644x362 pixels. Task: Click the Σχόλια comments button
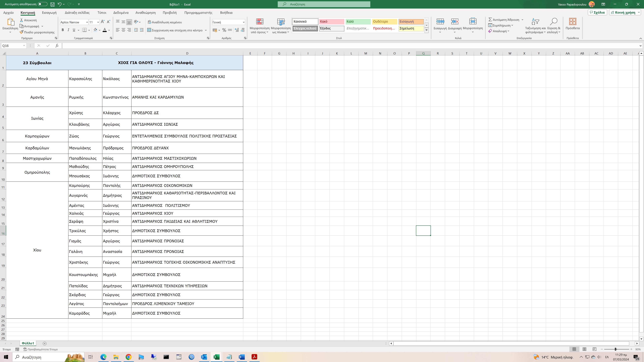[597, 13]
